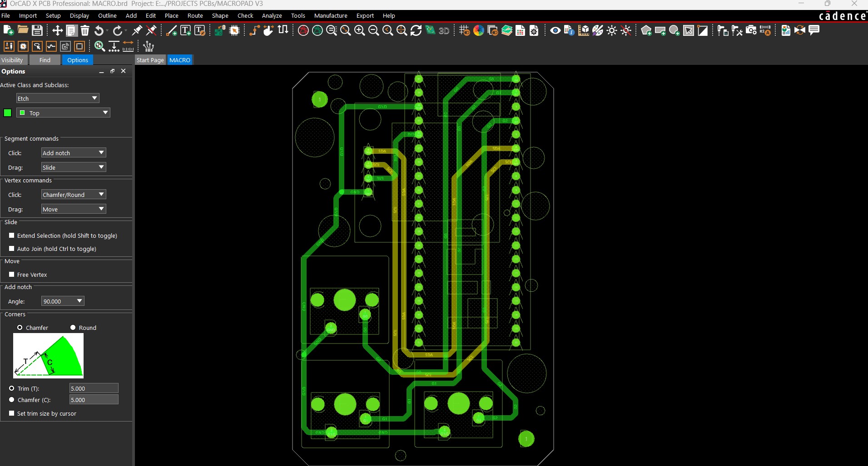868x466 pixels.
Task: Click the Save file icon
Action: [x=37, y=30]
